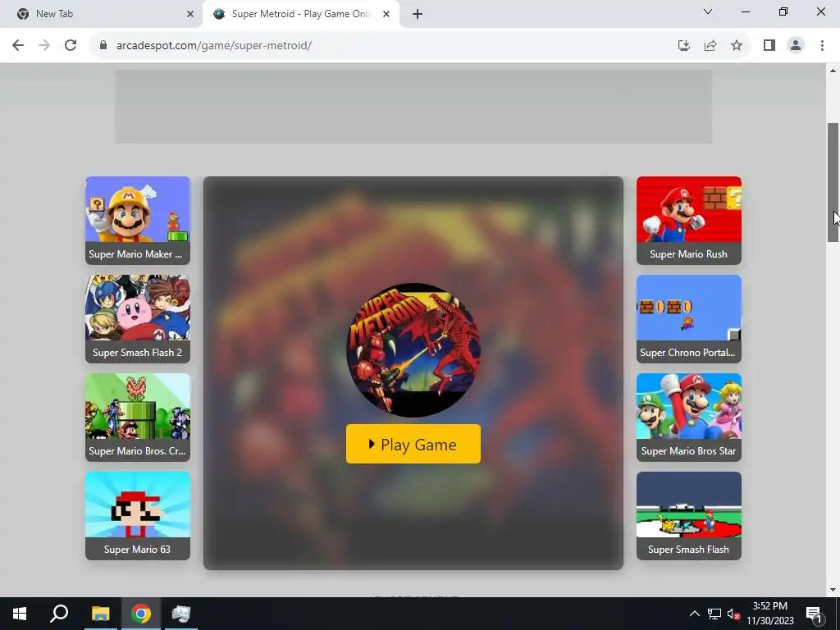Image resolution: width=840 pixels, height=630 pixels.
Task: Expand the tab search chevron
Action: point(708,11)
